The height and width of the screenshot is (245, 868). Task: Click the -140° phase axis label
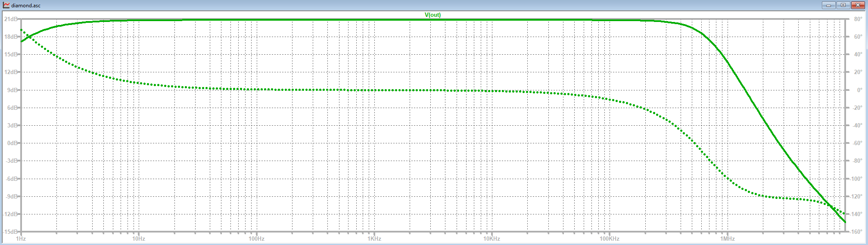(856, 214)
